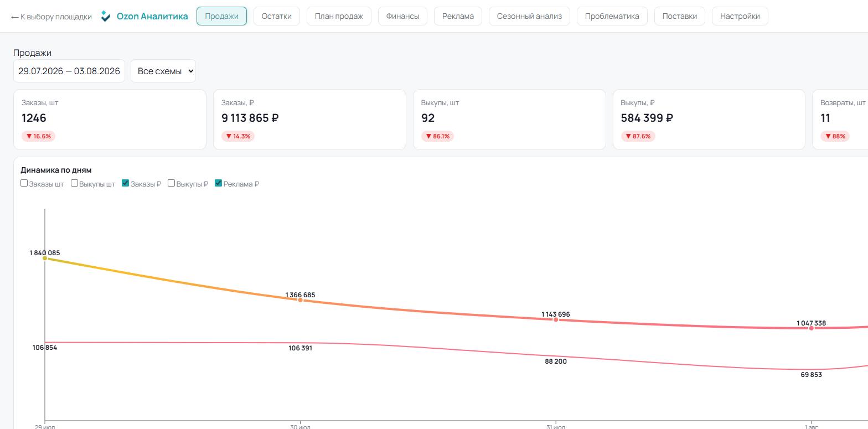Screen dimensions: 868x429
Task: Click the Ozon Аналитика logo icon
Action: [106, 16]
